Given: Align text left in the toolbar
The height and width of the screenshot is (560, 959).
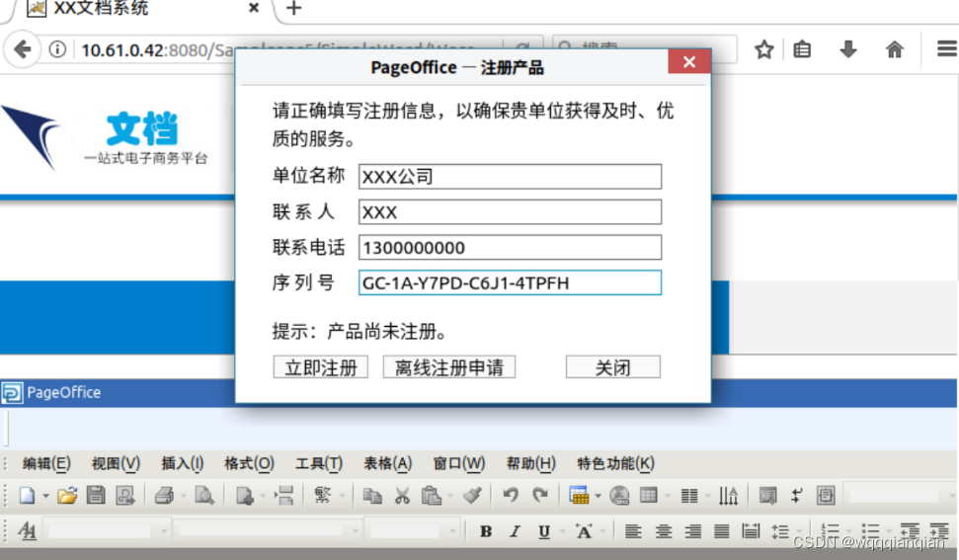Looking at the screenshot, I should pyautogui.click(x=633, y=531).
